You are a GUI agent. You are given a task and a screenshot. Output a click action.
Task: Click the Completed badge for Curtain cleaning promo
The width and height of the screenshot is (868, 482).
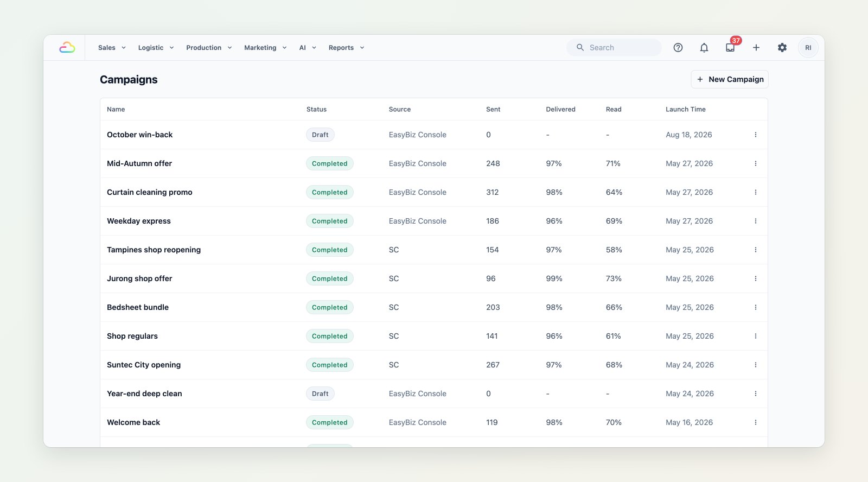click(x=330, y=192)
